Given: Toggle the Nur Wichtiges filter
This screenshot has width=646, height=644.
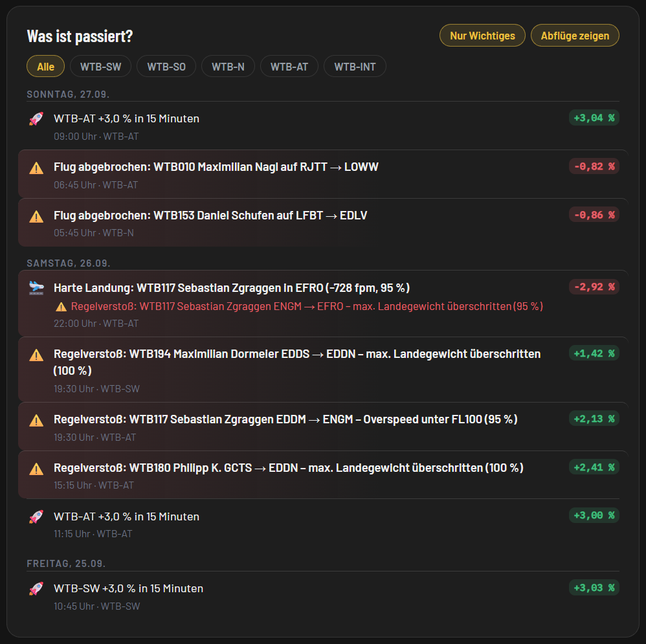Looking at the screenshot, I should 482,36.
